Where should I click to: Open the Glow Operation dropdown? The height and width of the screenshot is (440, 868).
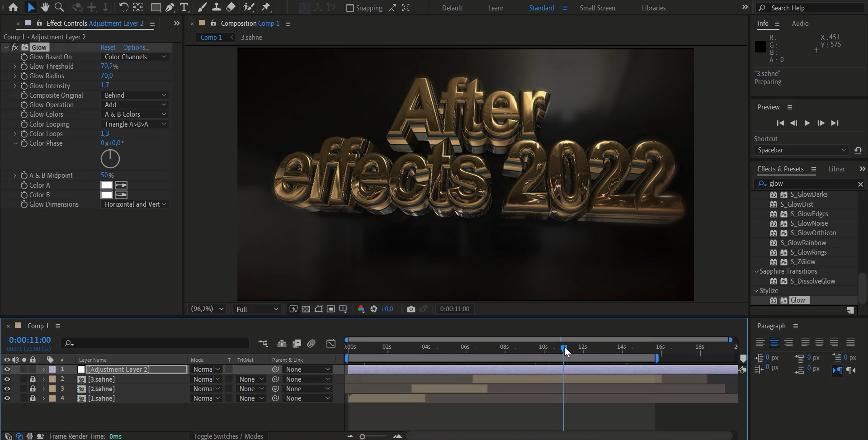135,105
